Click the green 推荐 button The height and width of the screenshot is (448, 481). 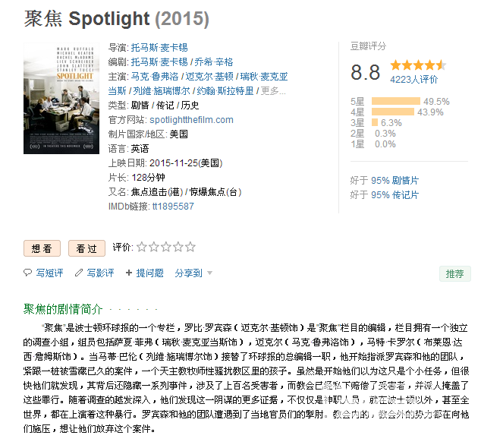click(454, 273)
